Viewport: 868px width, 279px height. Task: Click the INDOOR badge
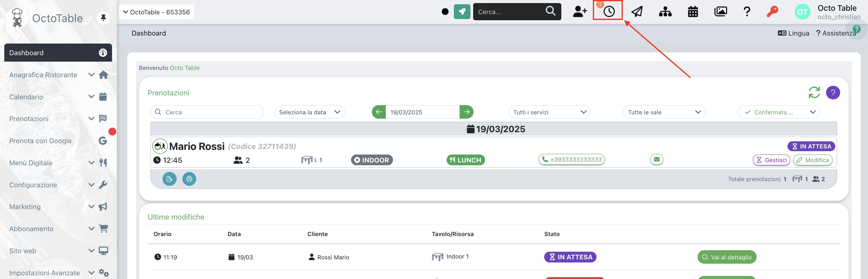coord(372,160)
